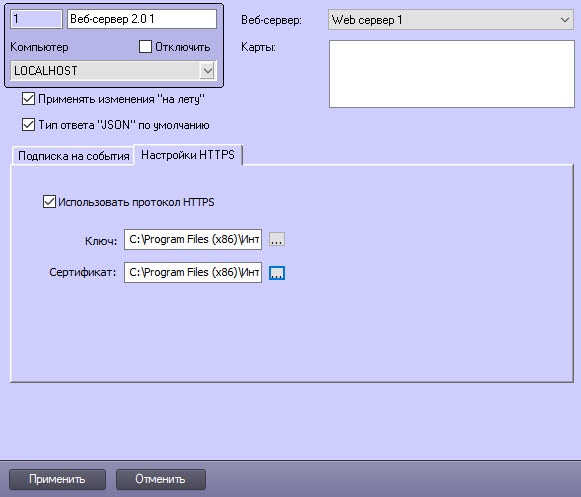
Task: Uncheck Применять изменения "на лету" checkbox
Action: click(28, 99)
